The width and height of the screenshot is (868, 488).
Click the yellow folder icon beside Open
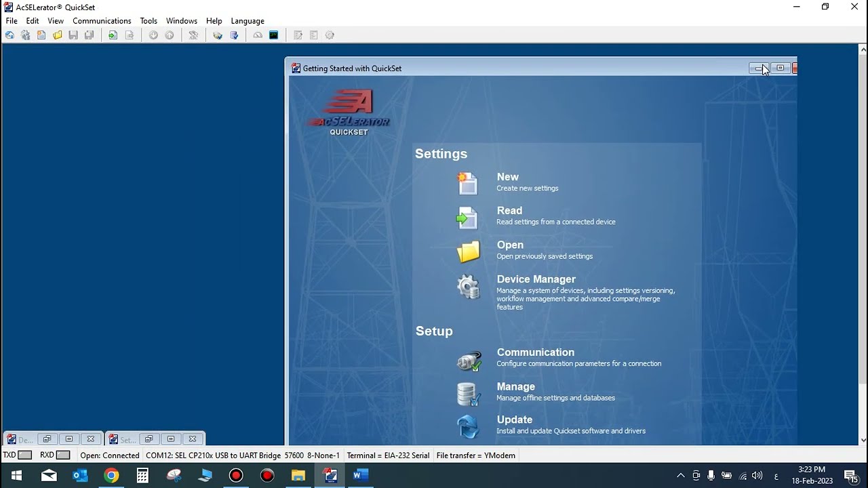coord(468,251)
